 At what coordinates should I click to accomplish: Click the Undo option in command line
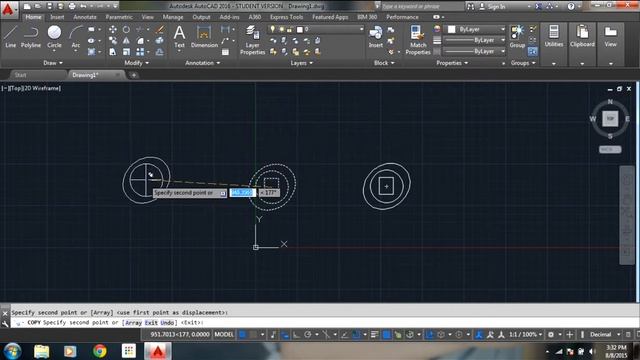pos(167,322)
